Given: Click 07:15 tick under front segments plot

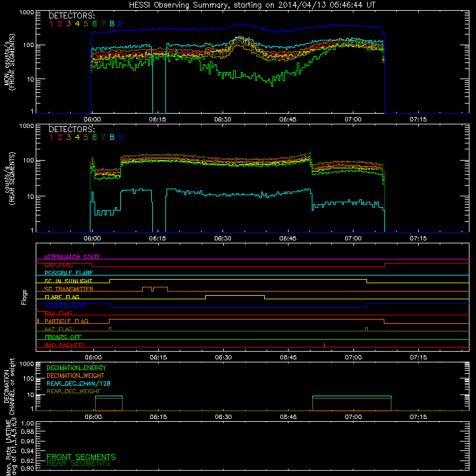Looking at the screenshot, I should pos(418,120).
